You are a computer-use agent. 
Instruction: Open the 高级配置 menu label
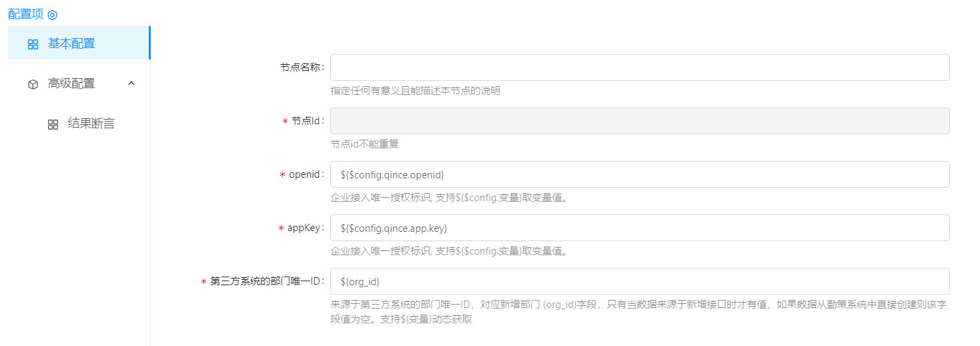[x=71, y=84]
